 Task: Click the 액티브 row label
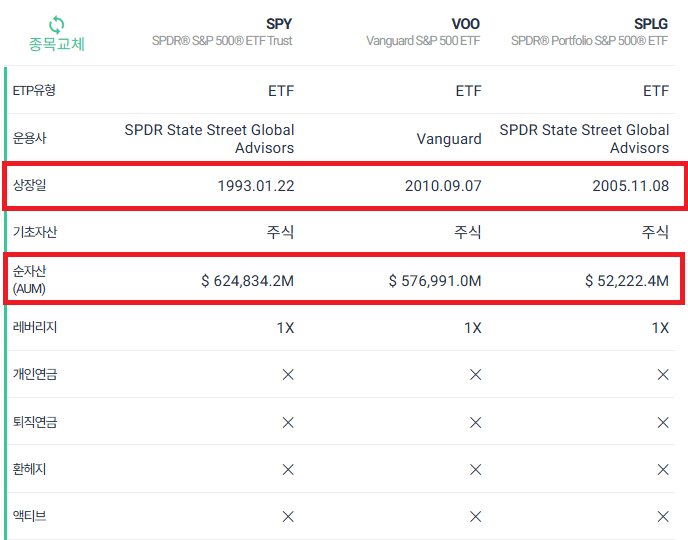coord(29,516)
